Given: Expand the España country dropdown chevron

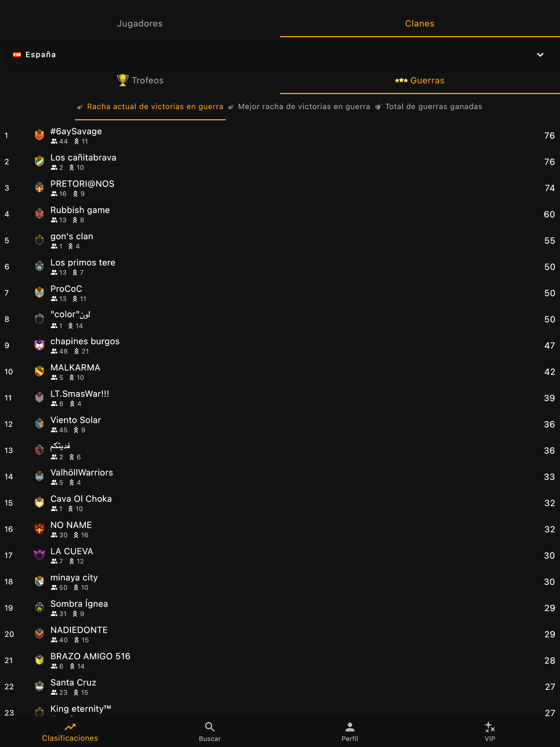Looking at the screenshot, I should pyautogui.click(x=540, y=55).
